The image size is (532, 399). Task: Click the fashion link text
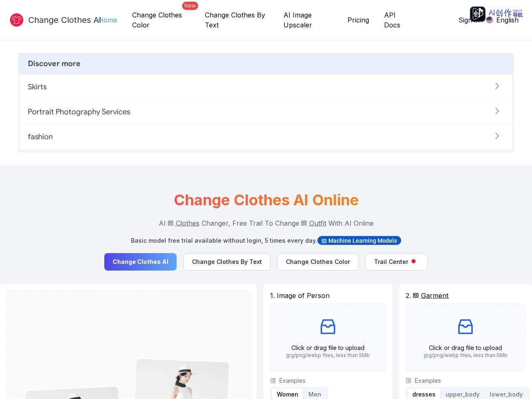(40, 137)
